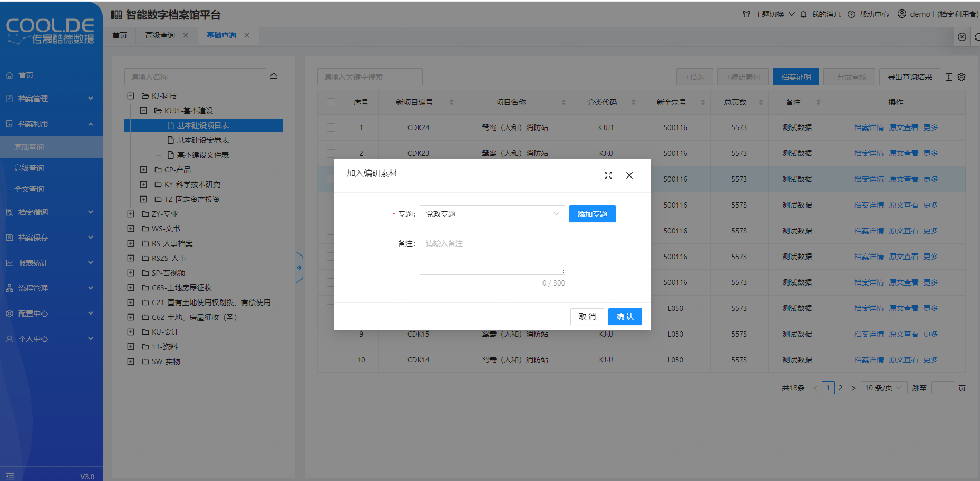Screen dimensions: 980x481
Task: Collapse the tree panel using side handle
Action: [299, 268]
